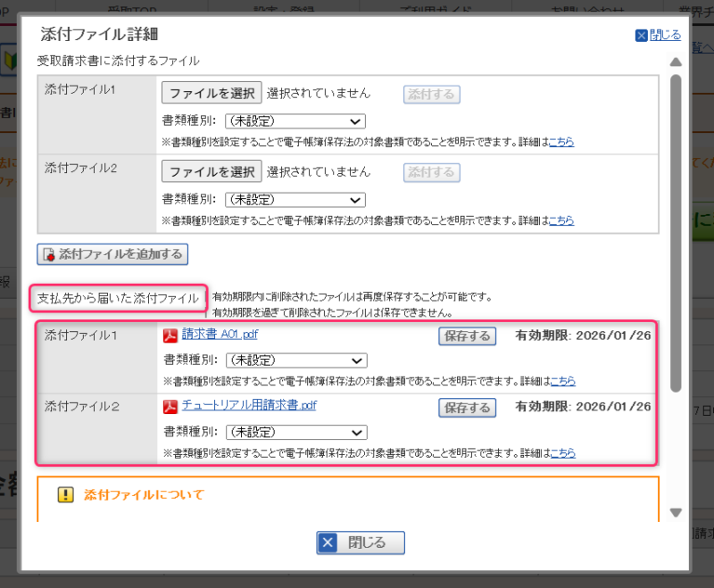714x588 pixels.
Task: Click the こちら link in 添付ファイル1 upload section
Action: point(561,143)
